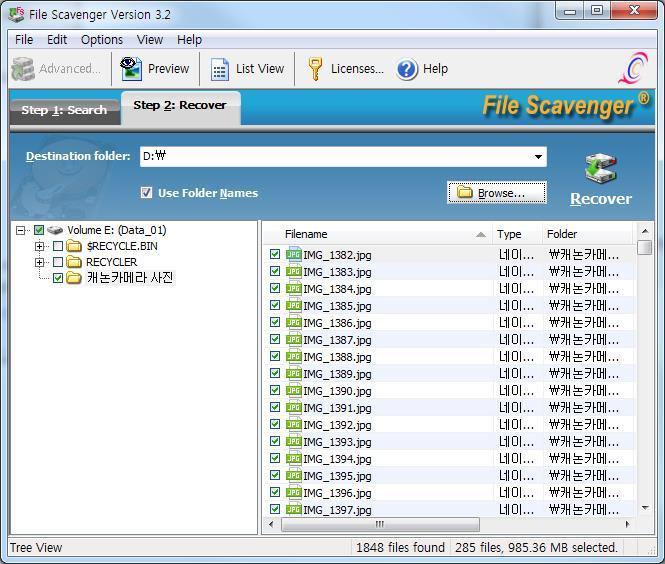Click the JPG icon of IMG_1387.jpg
665x564 pixels.
point(293,339)
